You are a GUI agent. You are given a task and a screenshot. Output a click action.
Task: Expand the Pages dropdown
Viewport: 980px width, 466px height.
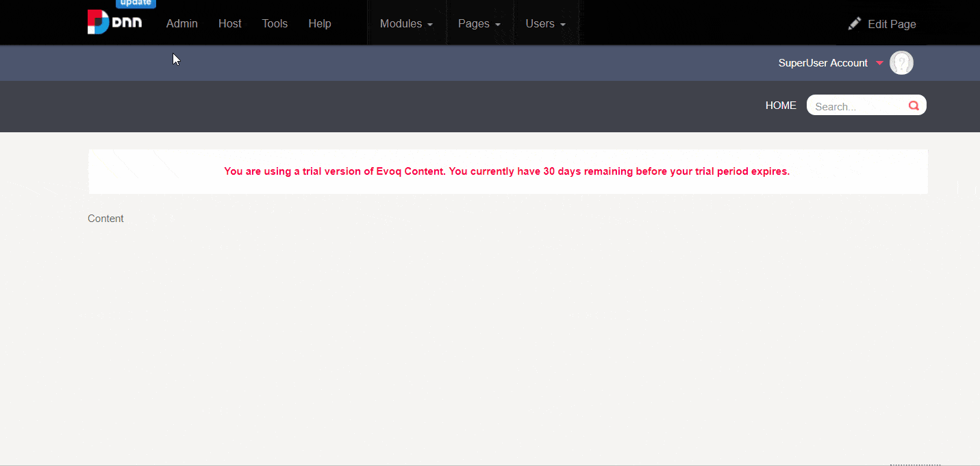(479, 23)
